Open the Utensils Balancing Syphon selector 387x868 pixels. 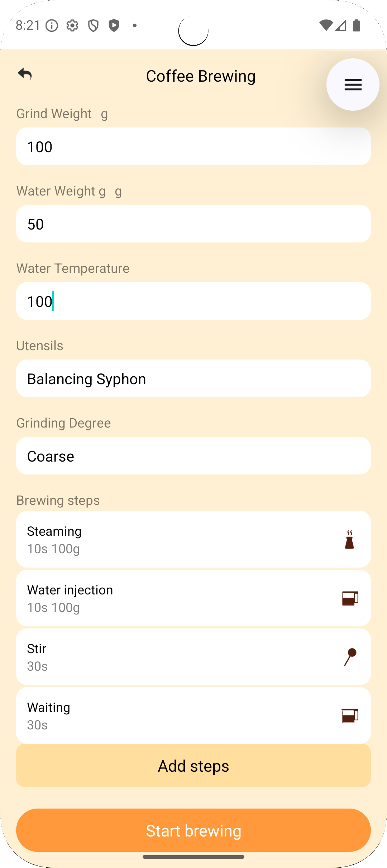193,378
